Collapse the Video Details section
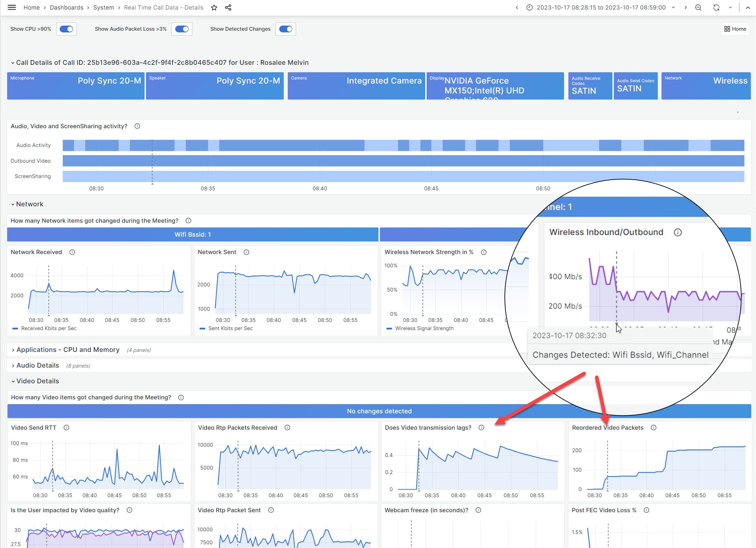Image resolution: width=756 pixels, height=548 pixels. (35, 381)
